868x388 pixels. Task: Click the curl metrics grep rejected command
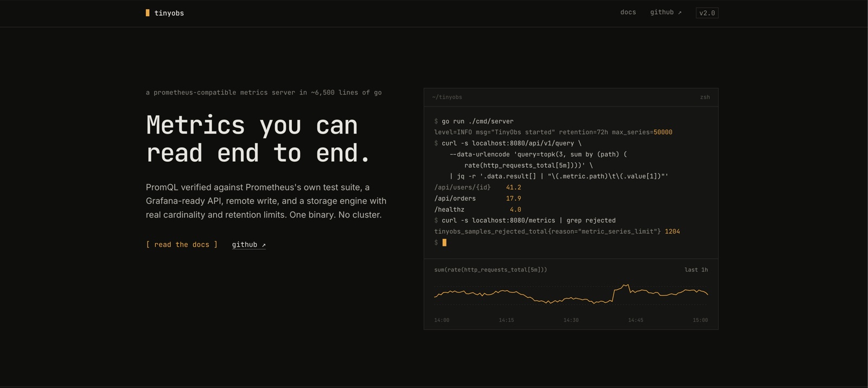point(525,221)
